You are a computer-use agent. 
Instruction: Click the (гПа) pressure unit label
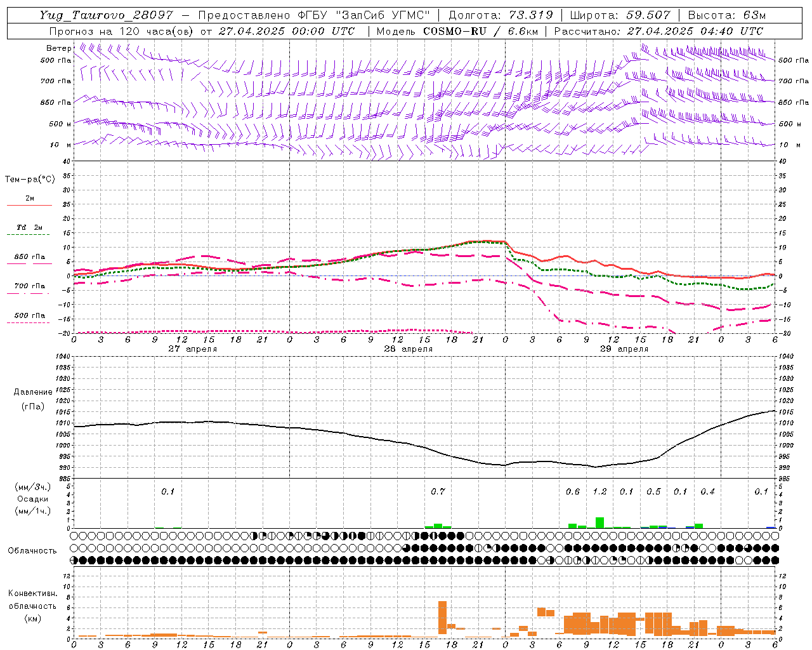[x=33, y=407]
